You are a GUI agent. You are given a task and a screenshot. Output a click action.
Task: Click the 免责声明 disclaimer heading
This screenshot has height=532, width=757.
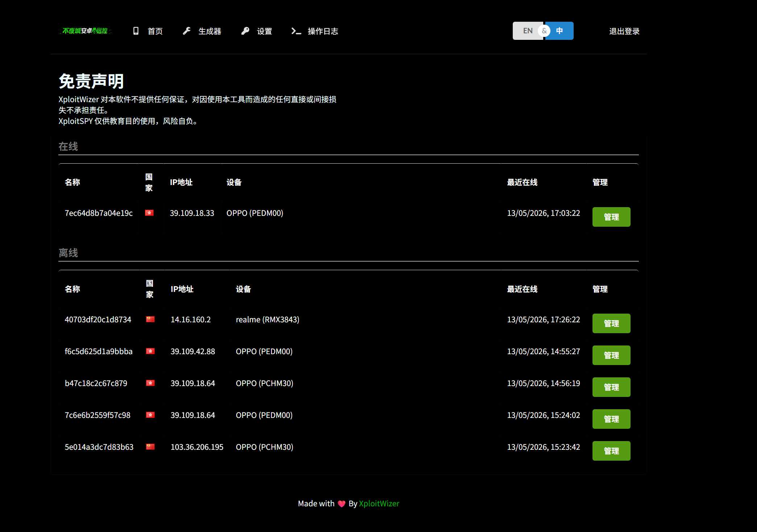(91, 81)
